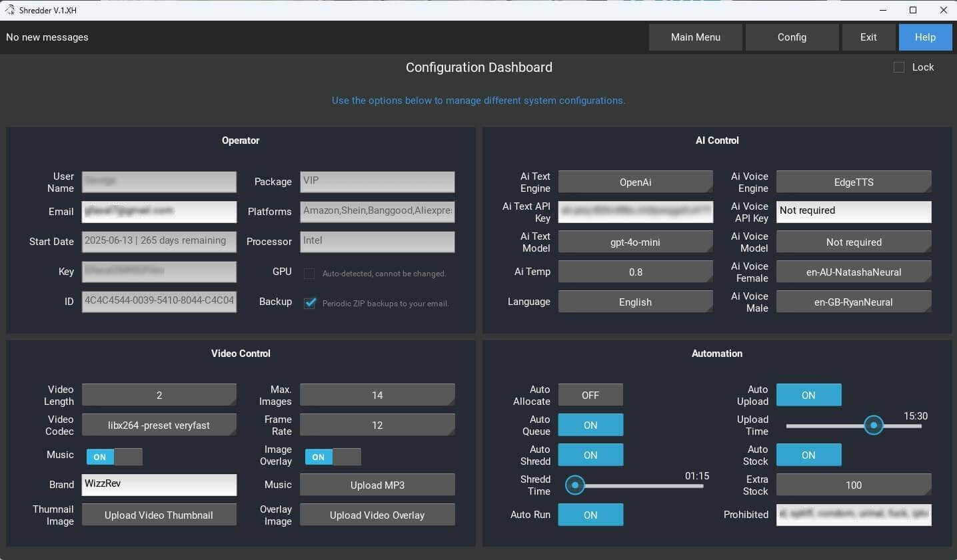Open the Video Codec libx264 dropdown
Viewport: 957px width, 560px height.
[159, 425]
